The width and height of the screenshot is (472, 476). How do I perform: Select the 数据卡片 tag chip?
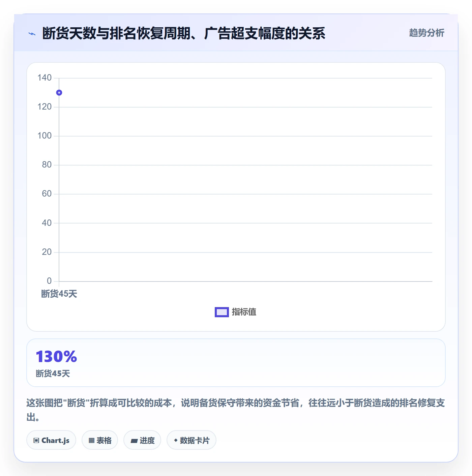(x=191, y=440)
